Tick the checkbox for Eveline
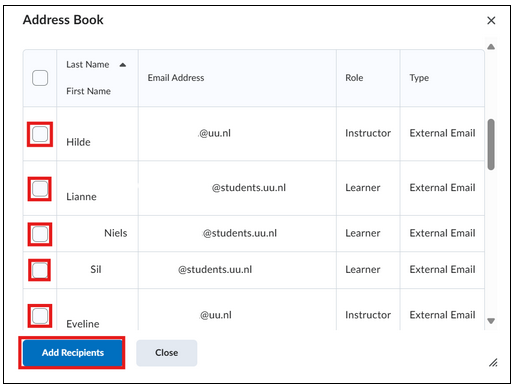The height and width of the screenshot is (387, 513). 40,316
